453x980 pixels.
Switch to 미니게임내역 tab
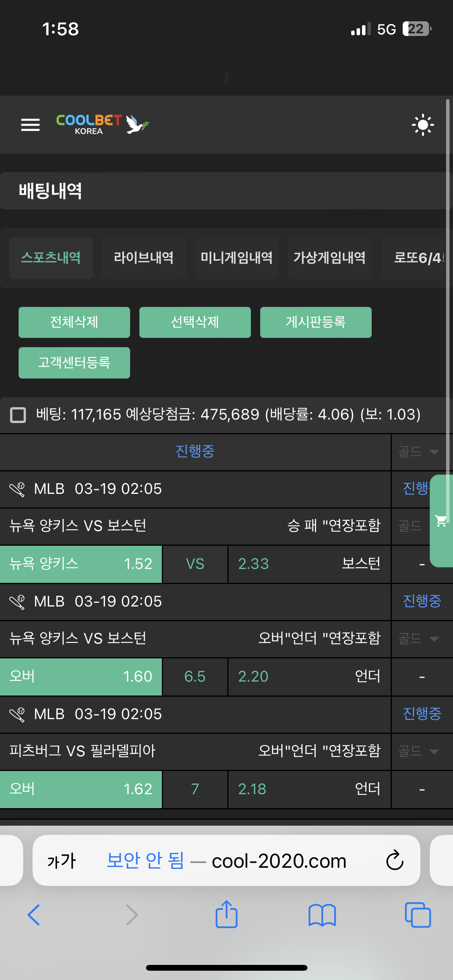click(237, 258)
